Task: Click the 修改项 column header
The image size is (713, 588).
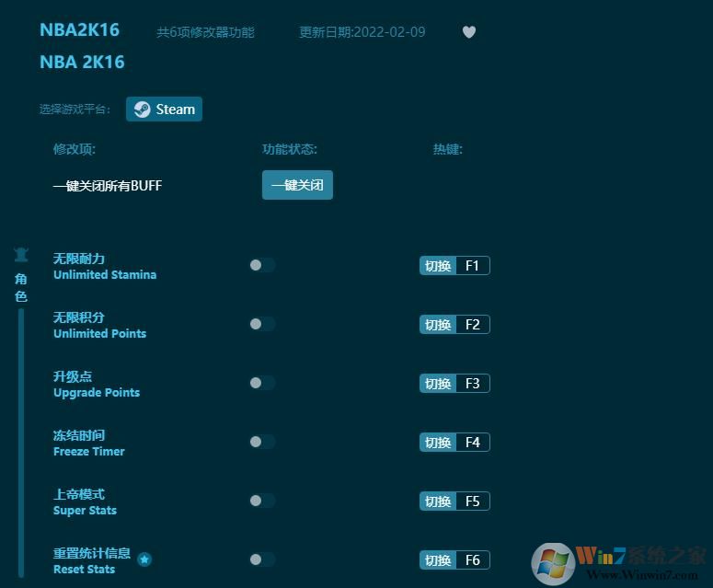Action: click(75, 149)
